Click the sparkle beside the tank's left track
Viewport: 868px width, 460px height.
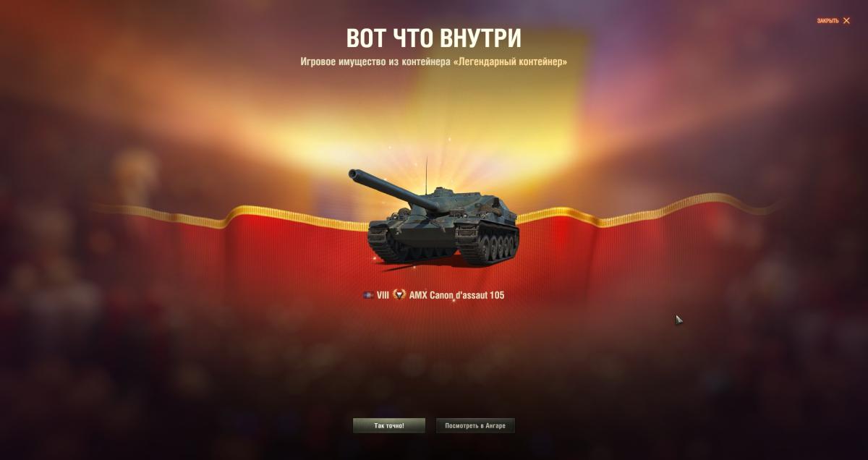[375, 256]
